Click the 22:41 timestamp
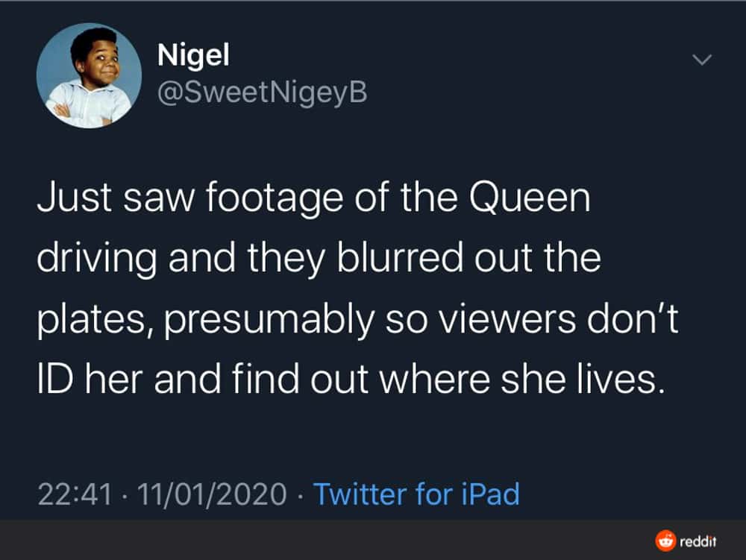Screen dimensions: 746x560 (x=75, y=494)
